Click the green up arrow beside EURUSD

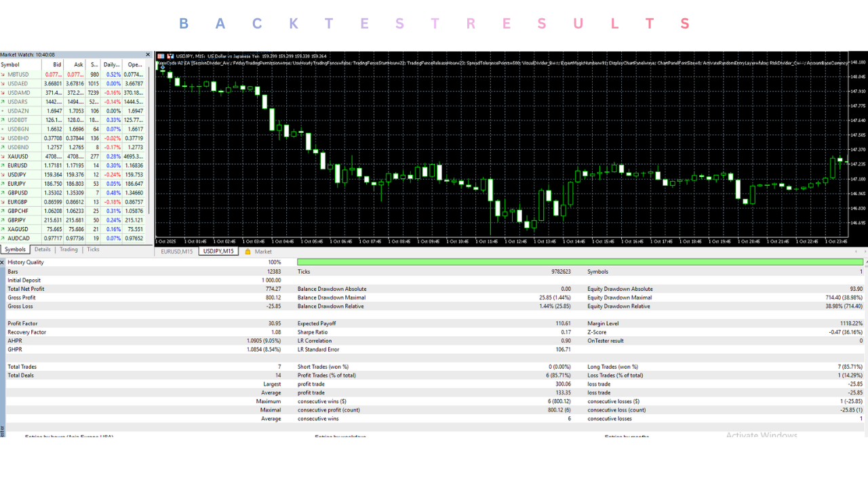pyautogui.click(x=5, y=165)
